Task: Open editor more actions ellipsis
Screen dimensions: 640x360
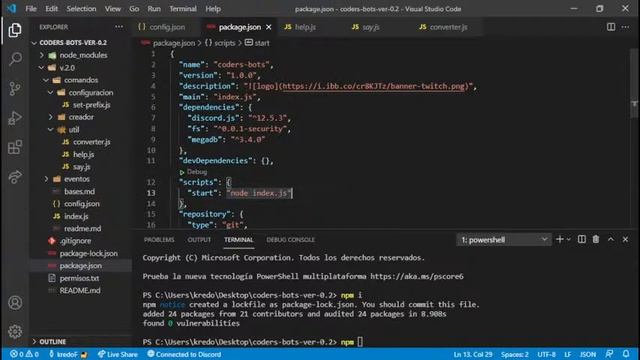Action: click(x=625, y=27)
